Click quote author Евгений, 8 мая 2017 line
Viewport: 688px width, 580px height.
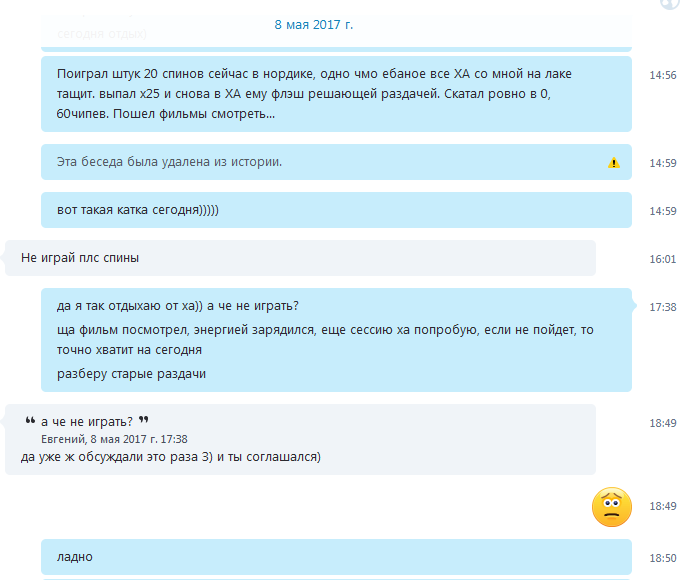click(x=114, y=439)
